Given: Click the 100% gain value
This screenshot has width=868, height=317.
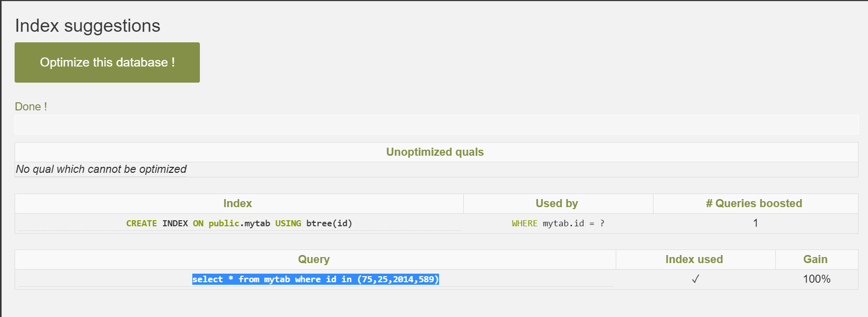Looking at the screenshot, I should [x=816, y=279].
